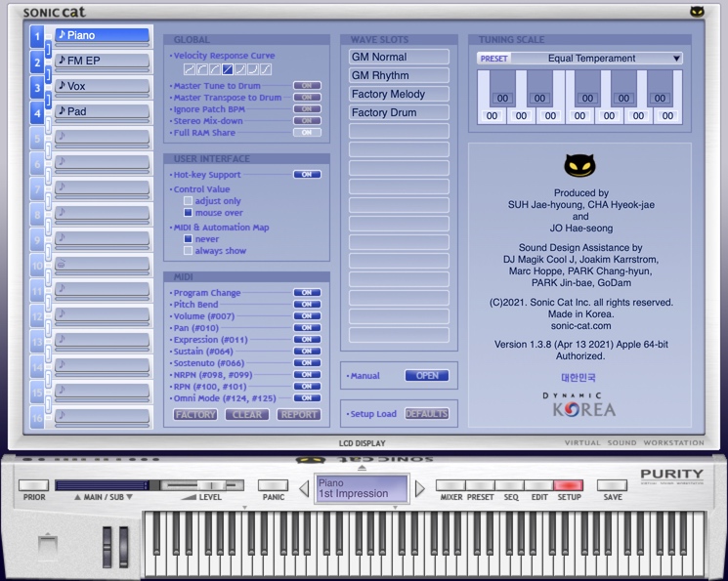Go to previous patch with left arrow
728x581 pixels.
(x=304, y=488)
